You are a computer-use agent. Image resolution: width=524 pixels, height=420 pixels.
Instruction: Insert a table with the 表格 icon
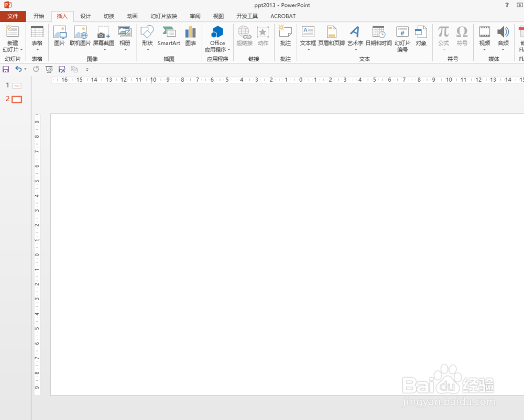[37, 32]
